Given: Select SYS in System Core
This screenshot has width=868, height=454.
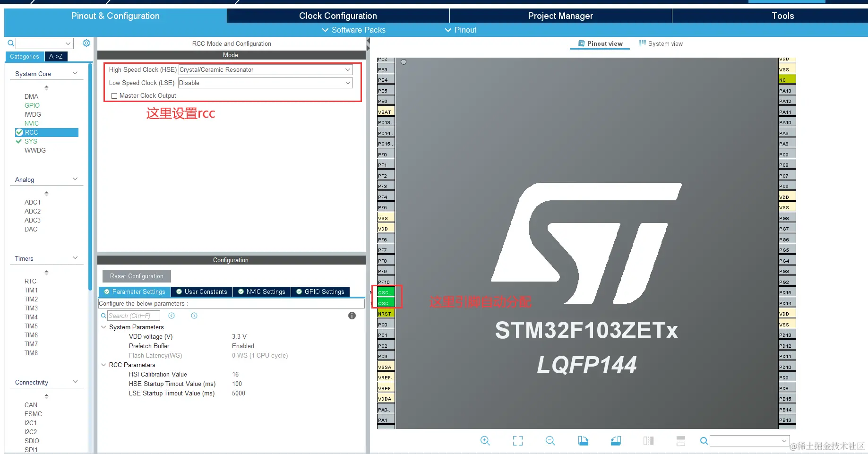Looking at the screenshot, I should (31, 141).
